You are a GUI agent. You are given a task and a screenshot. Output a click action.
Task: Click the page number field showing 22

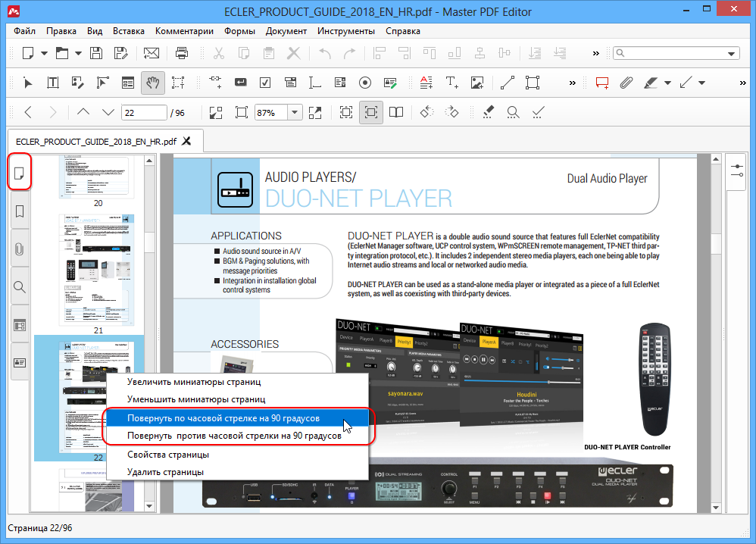144,113
